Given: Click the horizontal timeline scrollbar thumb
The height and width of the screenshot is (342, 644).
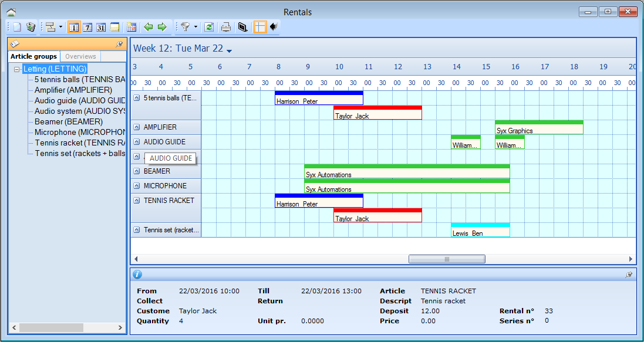Looking at the screenshot, I should pyautogui.click(x=446, y=259).
